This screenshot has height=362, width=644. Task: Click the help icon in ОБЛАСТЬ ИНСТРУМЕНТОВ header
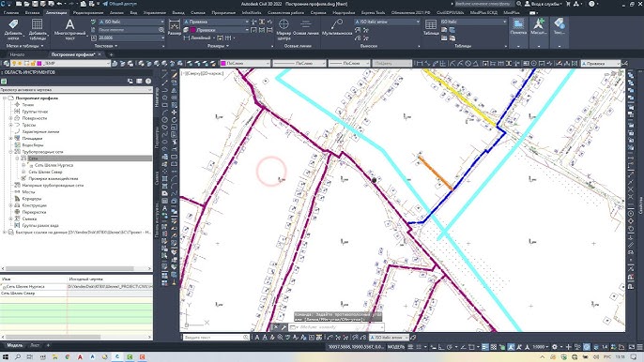point(148,82)
